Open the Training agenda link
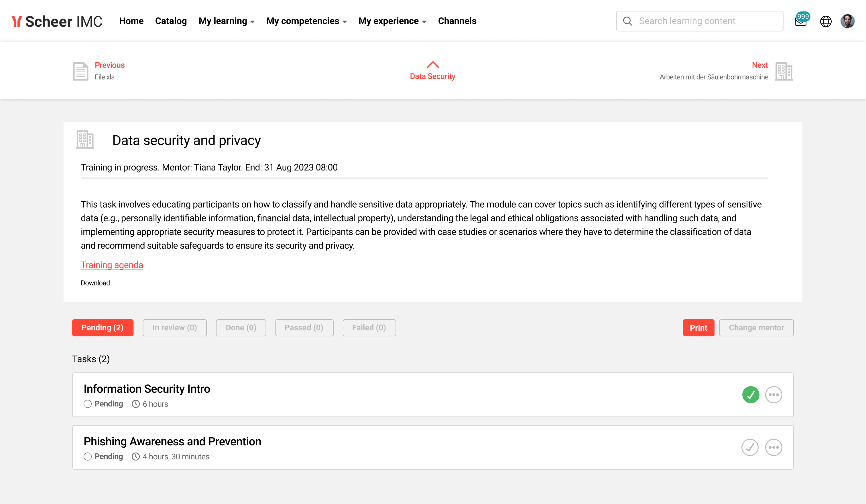This screenshot has width=866, height=504. click(x=112, y=265)
